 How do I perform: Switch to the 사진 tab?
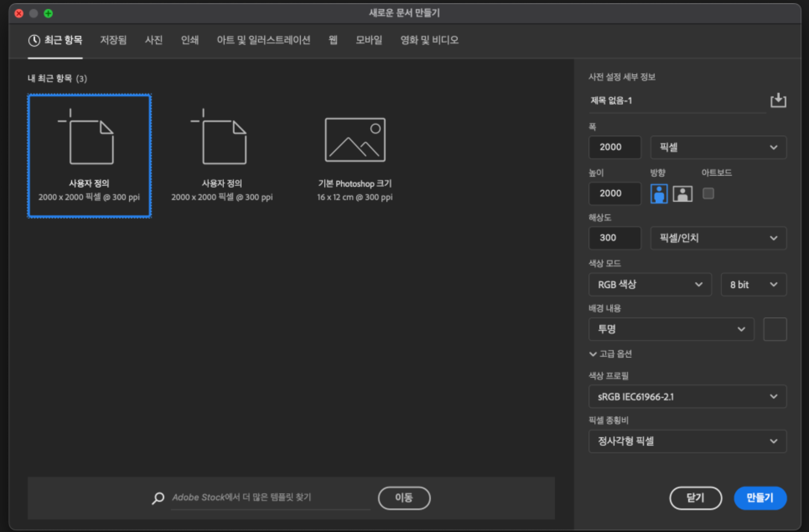click(x=154, y=40)
